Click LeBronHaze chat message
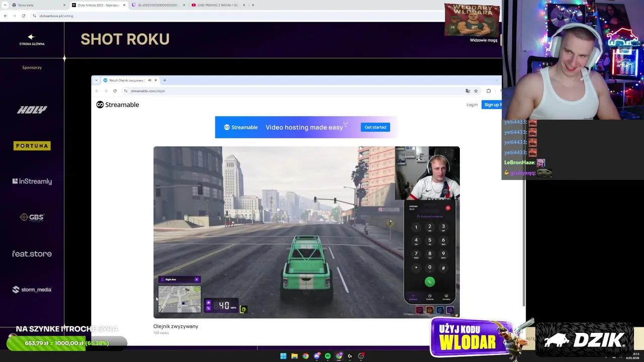This screenshot has width=644, height=362. [x=525, y=162]
